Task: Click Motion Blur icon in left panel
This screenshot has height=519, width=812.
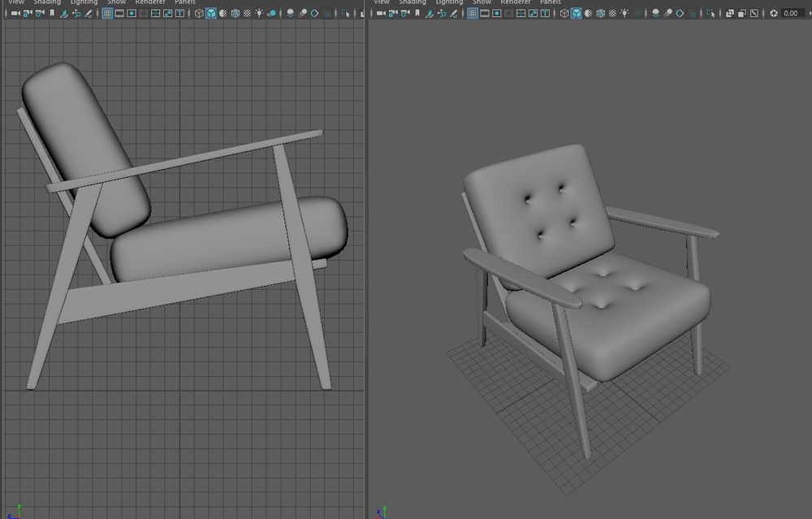Action: [x=302, y=14]
